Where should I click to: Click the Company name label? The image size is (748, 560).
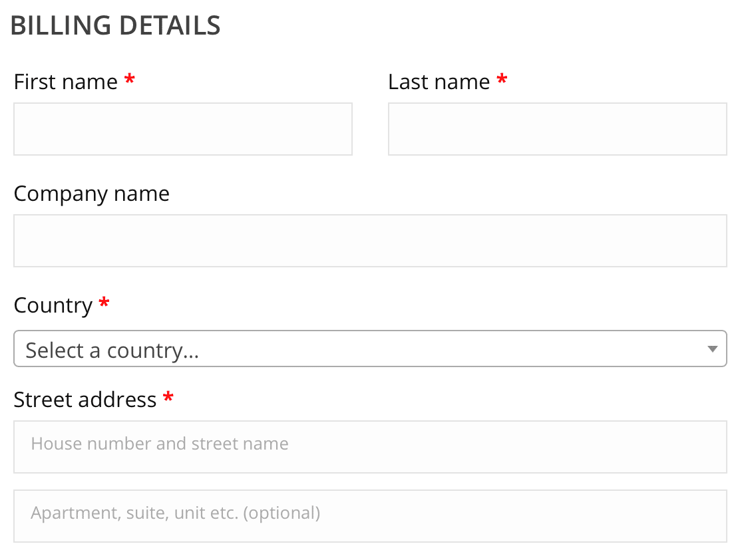pos(91,194)
